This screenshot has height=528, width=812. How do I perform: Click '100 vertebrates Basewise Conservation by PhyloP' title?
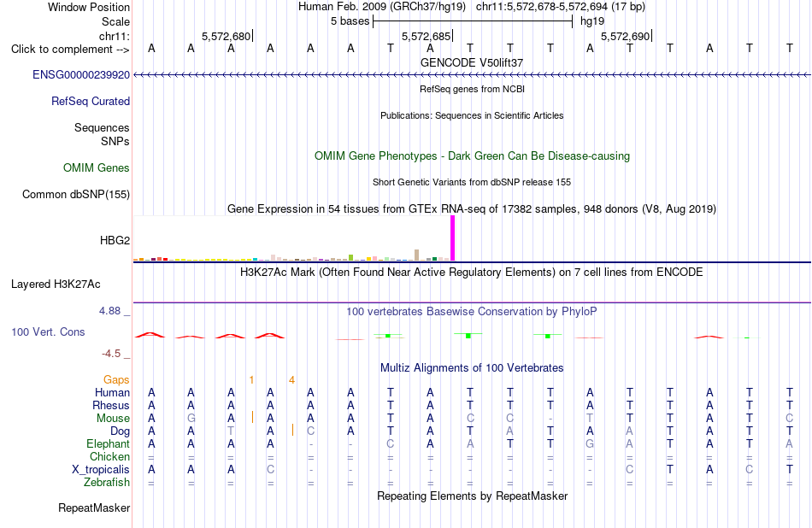(472, 311)
